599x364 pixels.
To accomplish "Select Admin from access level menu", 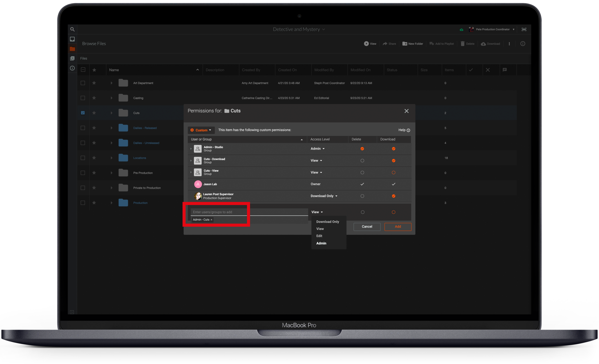I will pos(321,243).
